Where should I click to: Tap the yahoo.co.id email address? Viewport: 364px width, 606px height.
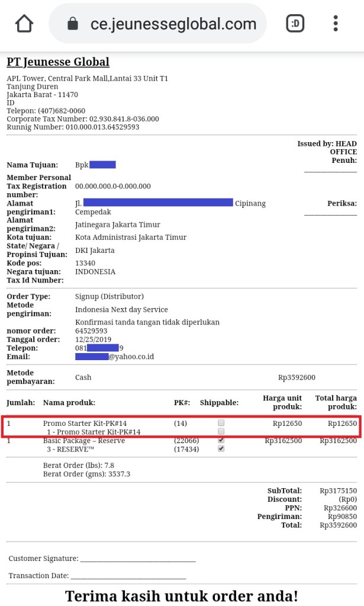click(x=115, y=357)
